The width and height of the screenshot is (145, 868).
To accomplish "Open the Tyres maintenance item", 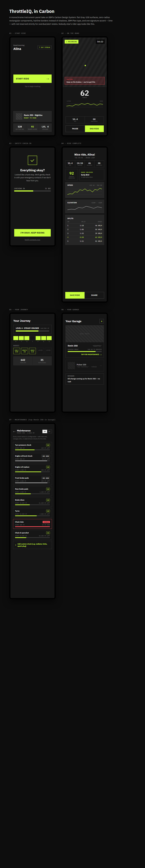I will coord(32,513).
